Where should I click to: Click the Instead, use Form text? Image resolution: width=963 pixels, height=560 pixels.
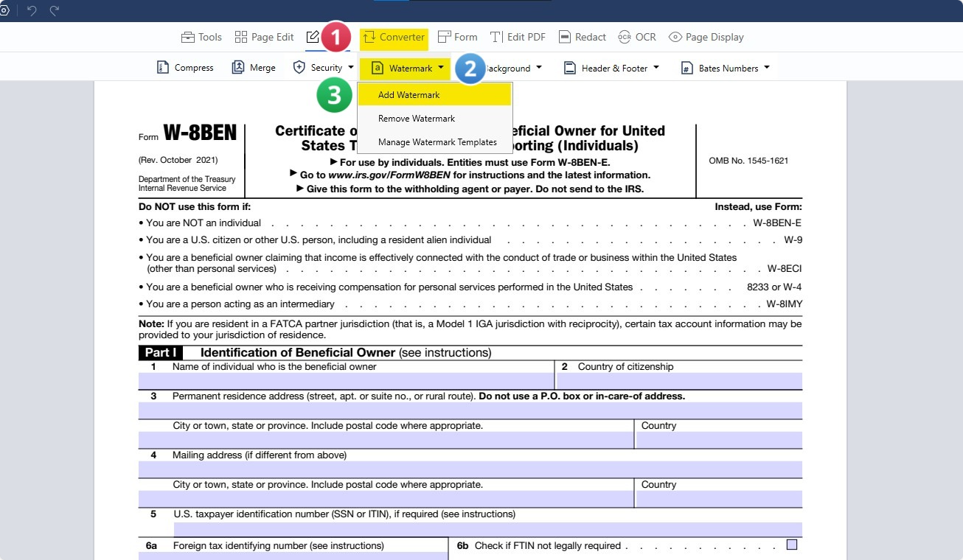coord(759,207)
